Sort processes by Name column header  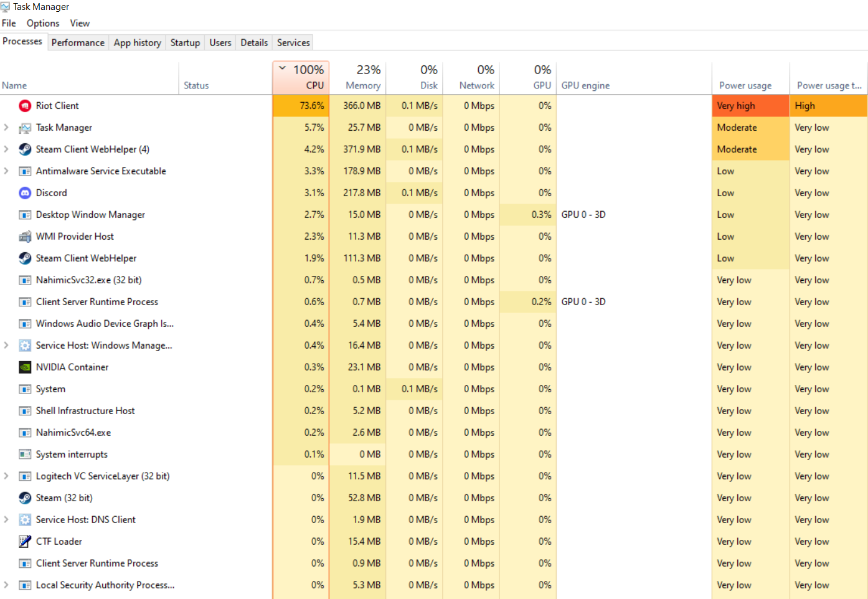point(90,78)
